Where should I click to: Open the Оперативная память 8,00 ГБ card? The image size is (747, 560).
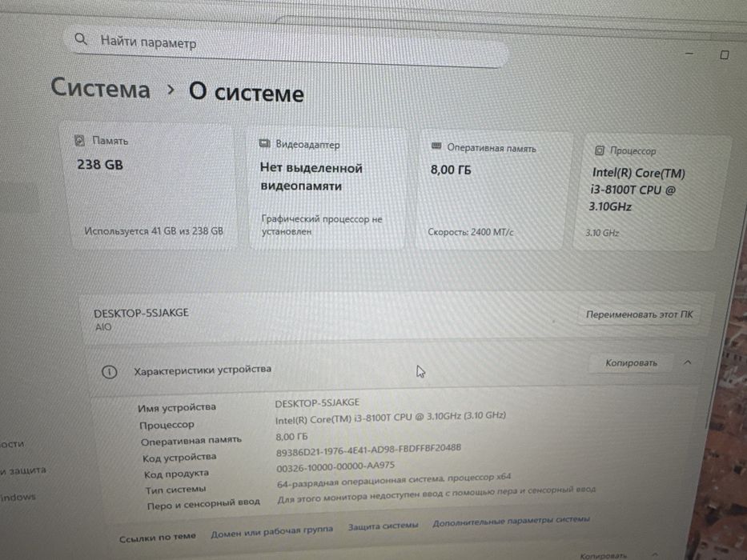click(x=492, y=190)
